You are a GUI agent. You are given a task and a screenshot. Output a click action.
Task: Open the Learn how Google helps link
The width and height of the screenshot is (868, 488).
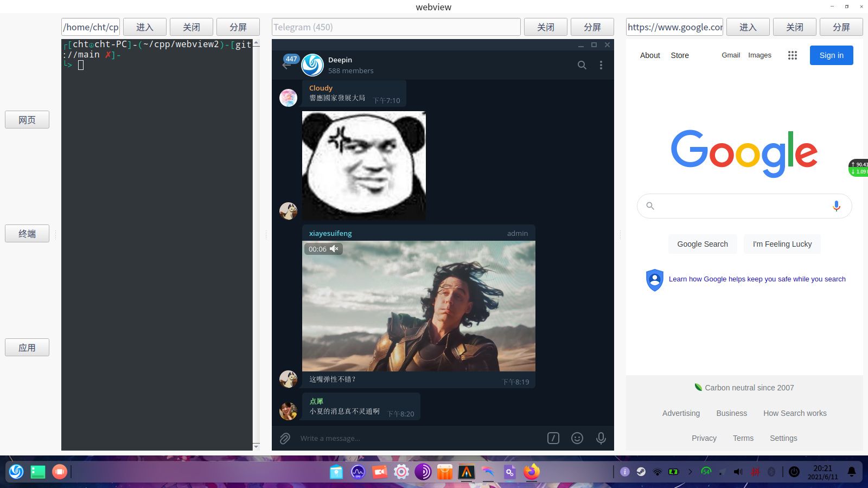tap(757, 279)
